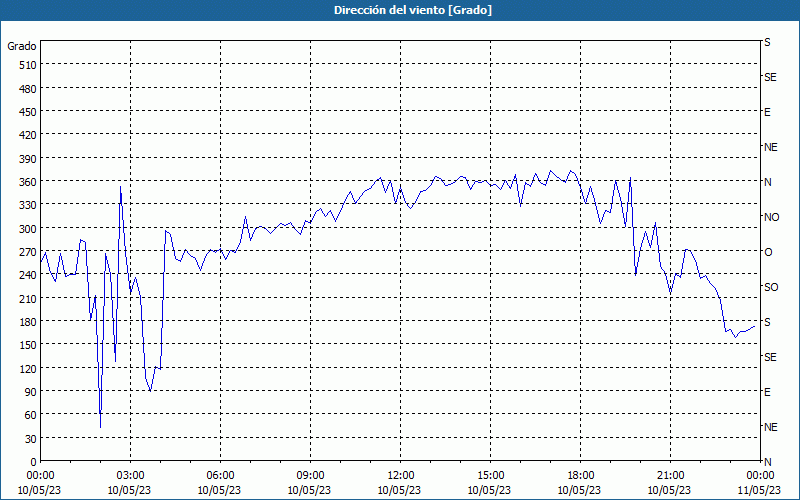The image size is (800, 500).
Task: Click the 03:00 time axis label
Action: coord(131,476)
